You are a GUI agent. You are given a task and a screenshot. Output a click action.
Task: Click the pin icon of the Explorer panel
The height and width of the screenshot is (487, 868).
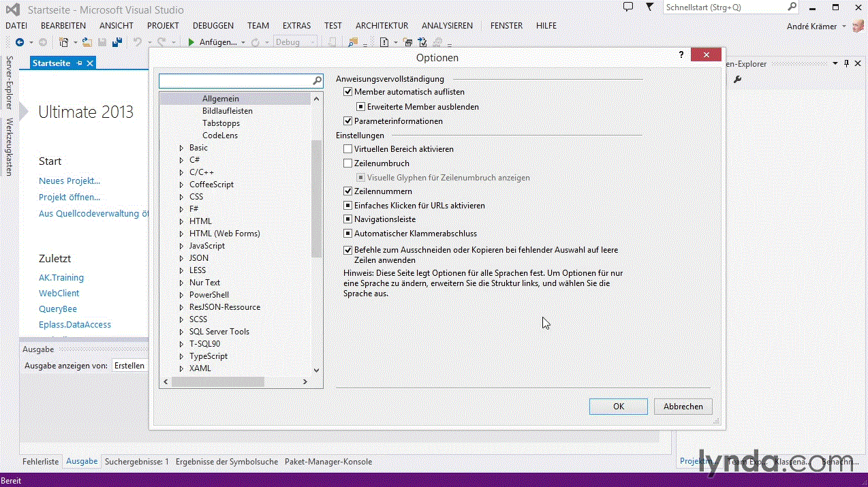847,63
